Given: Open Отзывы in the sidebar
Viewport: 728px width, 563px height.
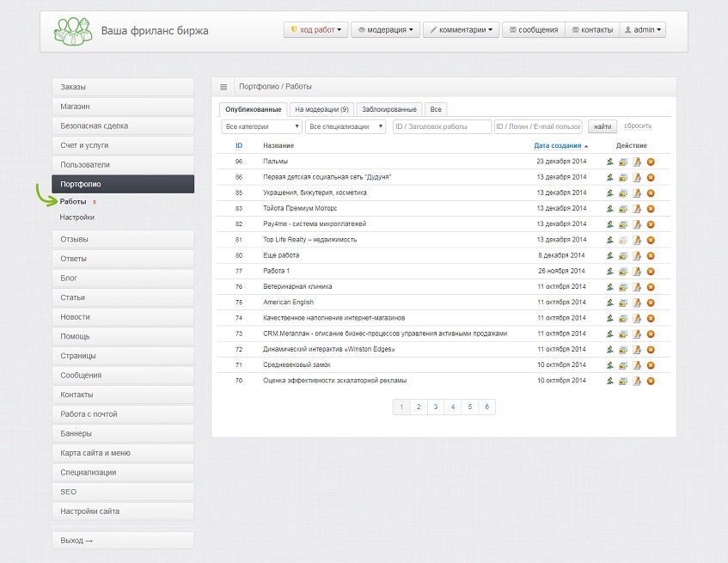Looking at the screenshot, I should [123, 239].
